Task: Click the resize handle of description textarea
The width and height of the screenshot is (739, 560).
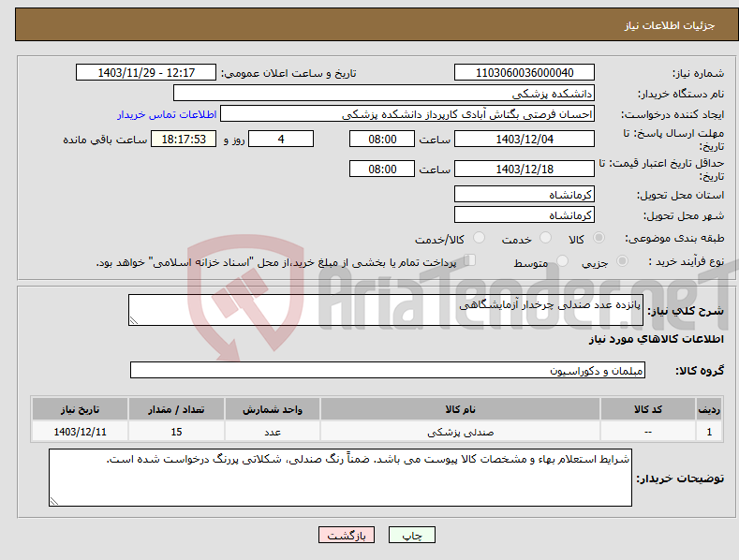Action: [x=134, y=320]
